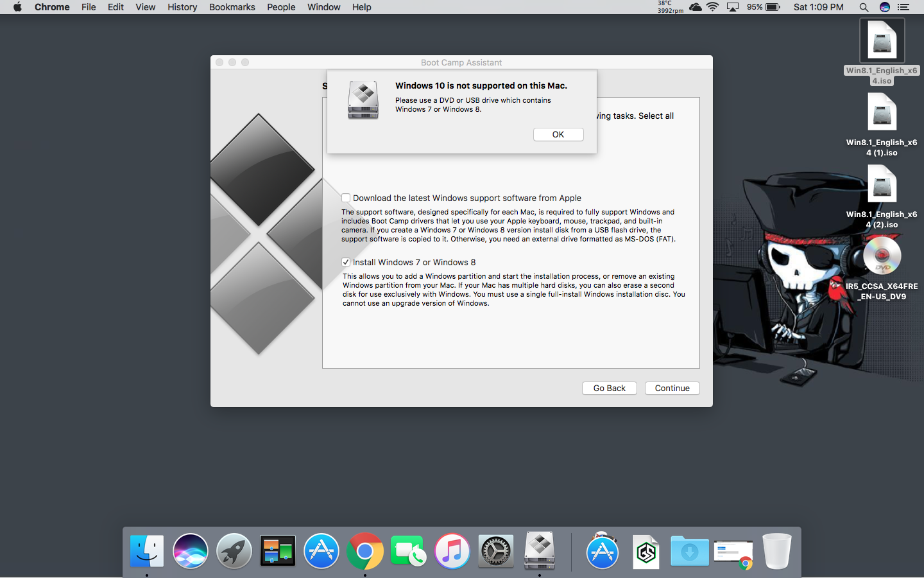Viewport: 924px width, 578px height.
Task: Open the View menu
Action: tap(145, 7)
